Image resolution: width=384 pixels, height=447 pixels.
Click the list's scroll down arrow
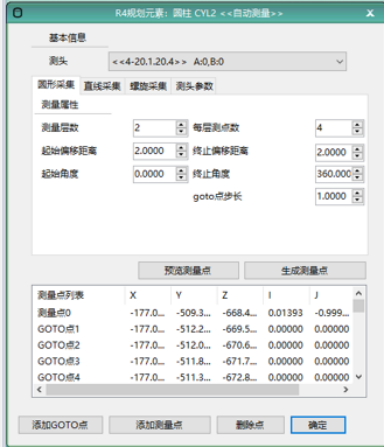point(359,377)
